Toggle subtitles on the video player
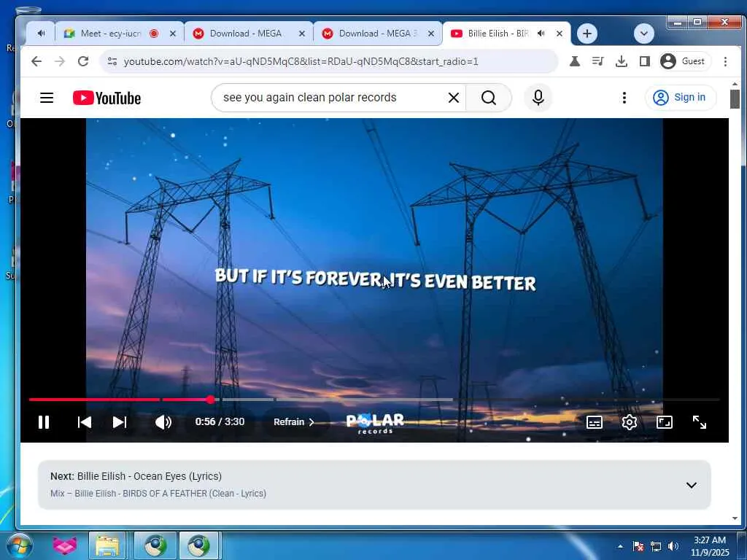The width and height of the screenshot is (747, 560). [594, 422]
